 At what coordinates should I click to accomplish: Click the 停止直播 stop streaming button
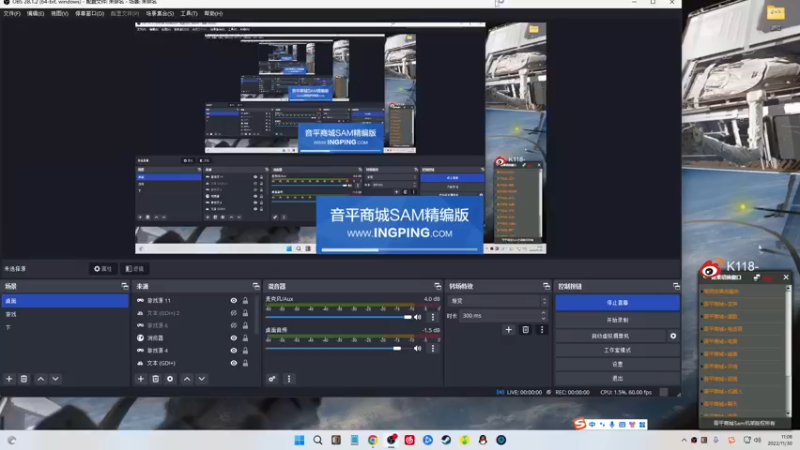[617, 303]
